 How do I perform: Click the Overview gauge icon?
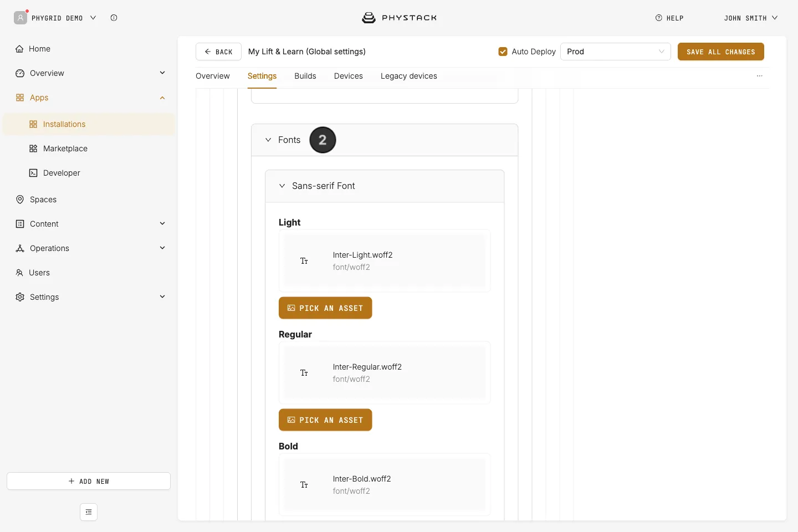(20, 73)
